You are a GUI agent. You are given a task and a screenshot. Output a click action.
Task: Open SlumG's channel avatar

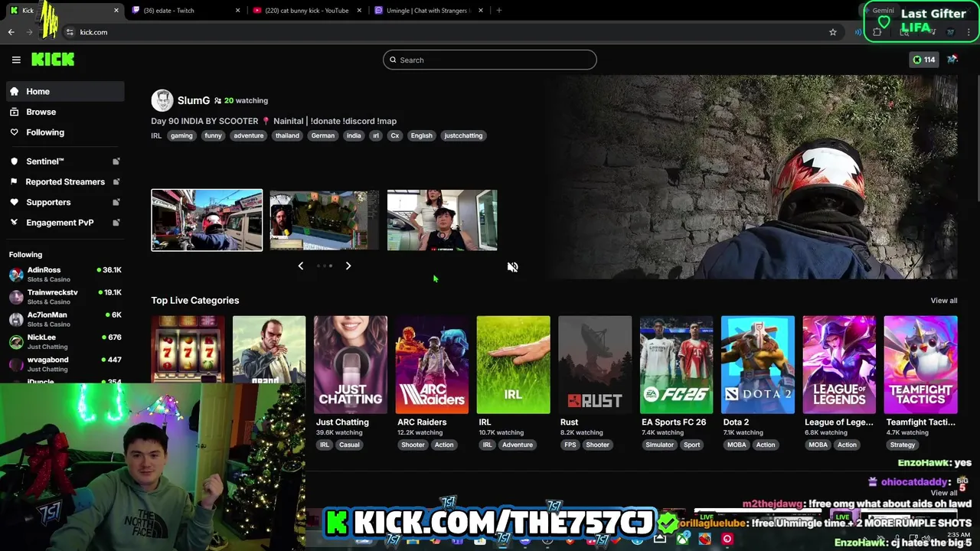pos(162,100)
